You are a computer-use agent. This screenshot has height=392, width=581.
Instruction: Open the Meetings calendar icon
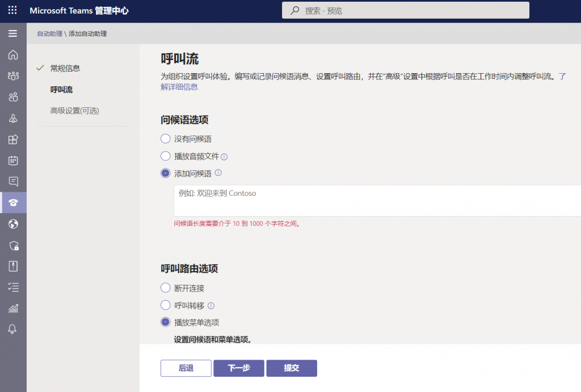click(x=13, y=161)
